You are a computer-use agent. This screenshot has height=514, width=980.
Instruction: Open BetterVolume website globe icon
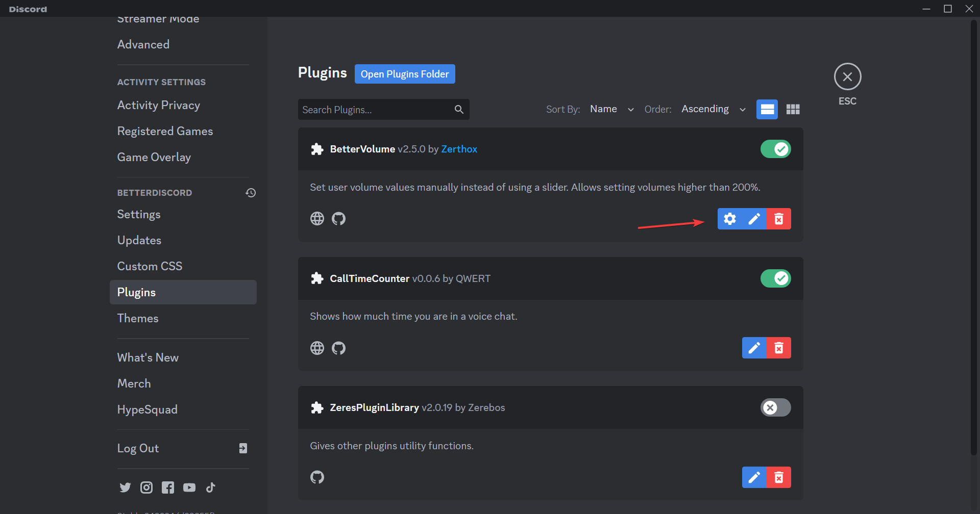tap(317, 219)
